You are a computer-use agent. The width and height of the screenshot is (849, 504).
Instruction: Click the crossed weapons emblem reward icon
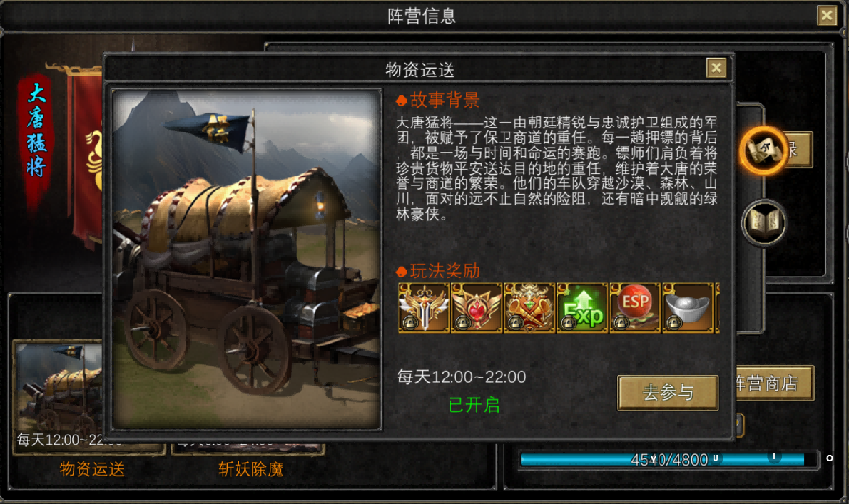pyautogui.click(x=529, y=308)
